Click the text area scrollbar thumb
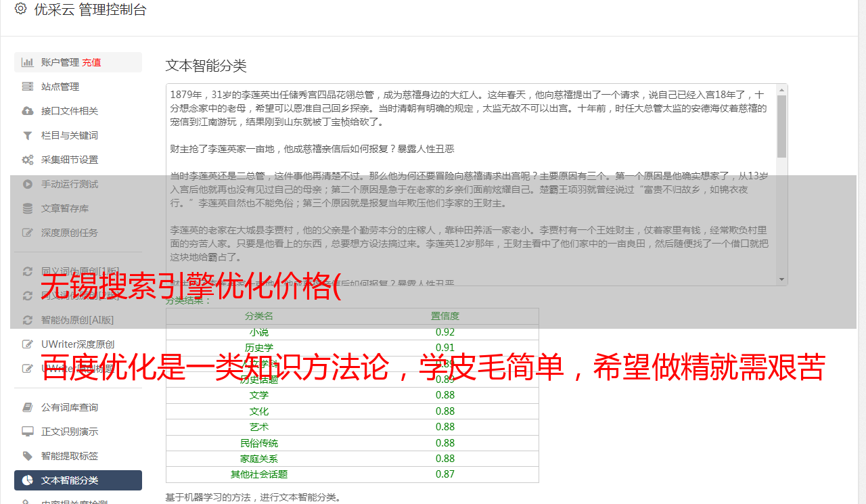This screenshot has width=866, height=504. coord(782,127)
